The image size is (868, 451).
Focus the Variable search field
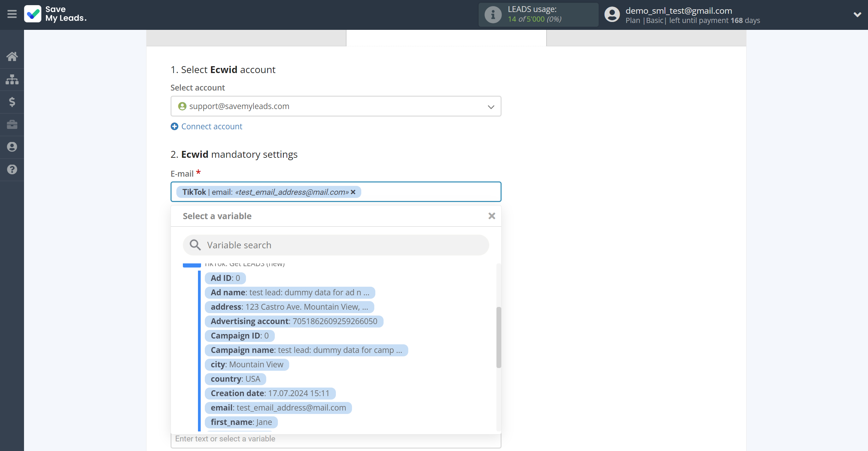336,245
